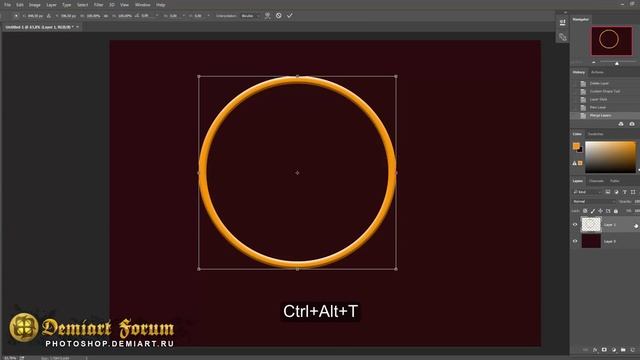Click Navigator zoom out small mountain icon
The height and width of the screenshot is (360, 640).
594,62
